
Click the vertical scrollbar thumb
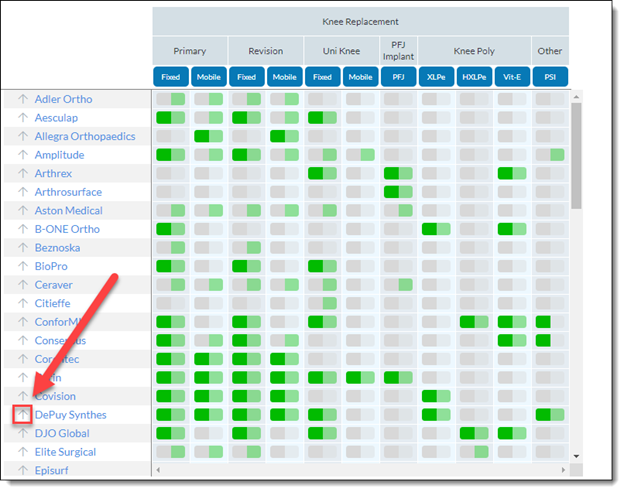click(576, 156)
